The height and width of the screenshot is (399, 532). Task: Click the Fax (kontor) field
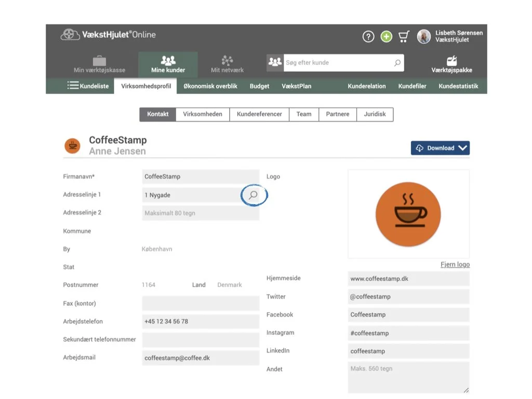point(201,303)
